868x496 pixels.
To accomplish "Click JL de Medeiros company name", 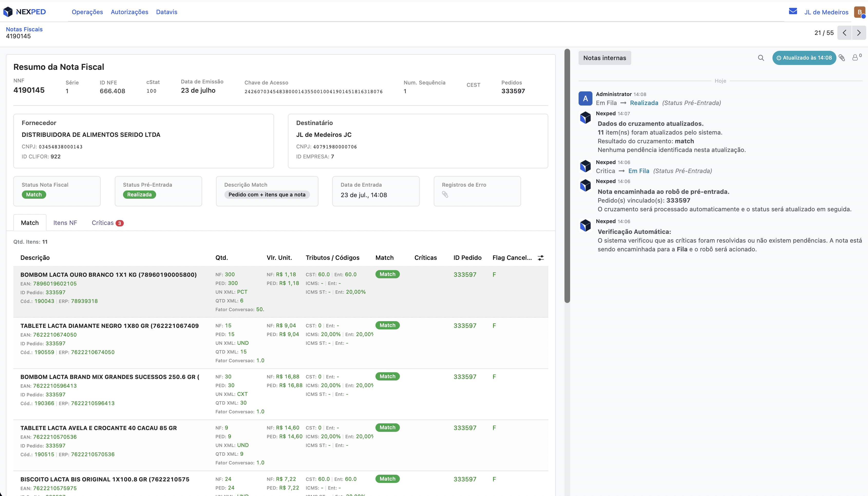I will tap(826, 12).
